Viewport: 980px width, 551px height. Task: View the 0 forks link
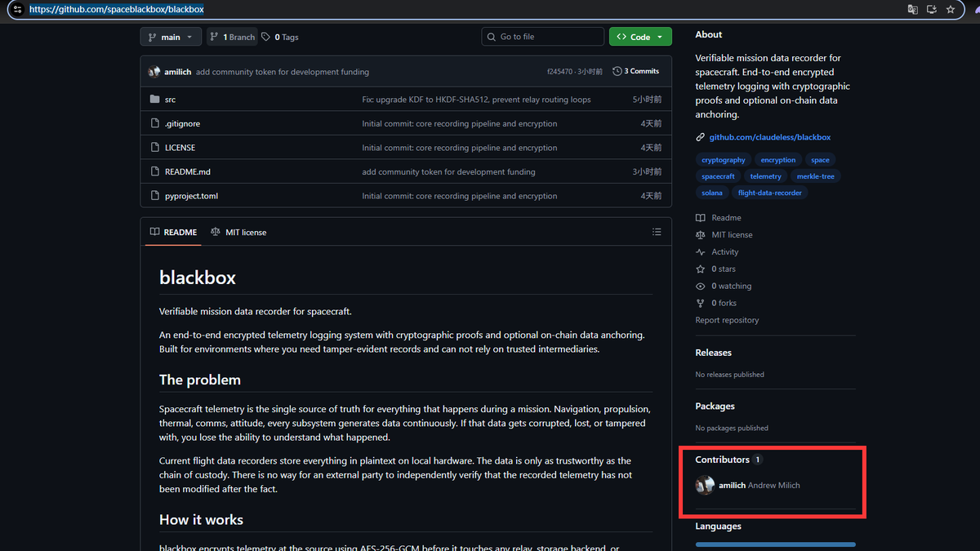pos(716,304)
